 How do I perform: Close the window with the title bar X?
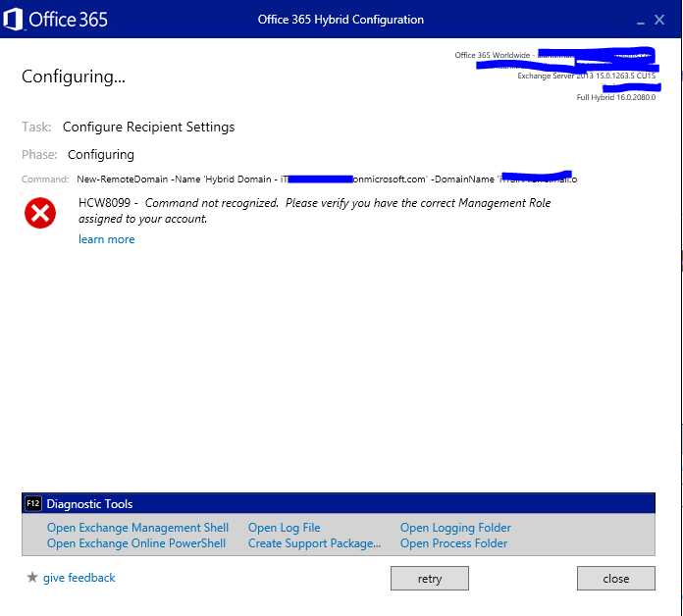(659, 20)
